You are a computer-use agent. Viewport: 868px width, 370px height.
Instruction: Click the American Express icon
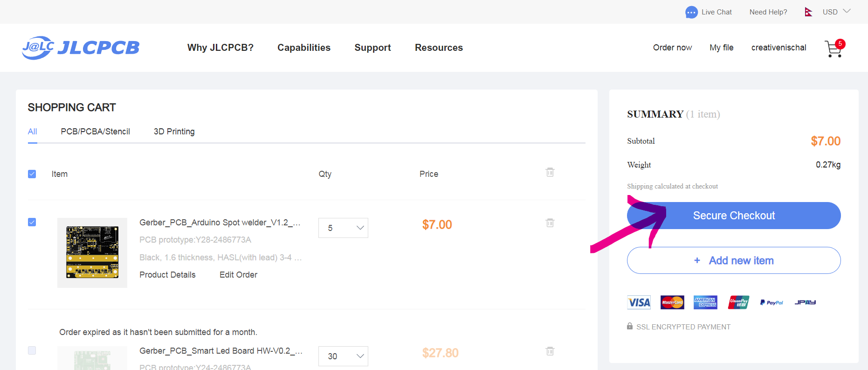pyautogui.click(x=705, y=302)
